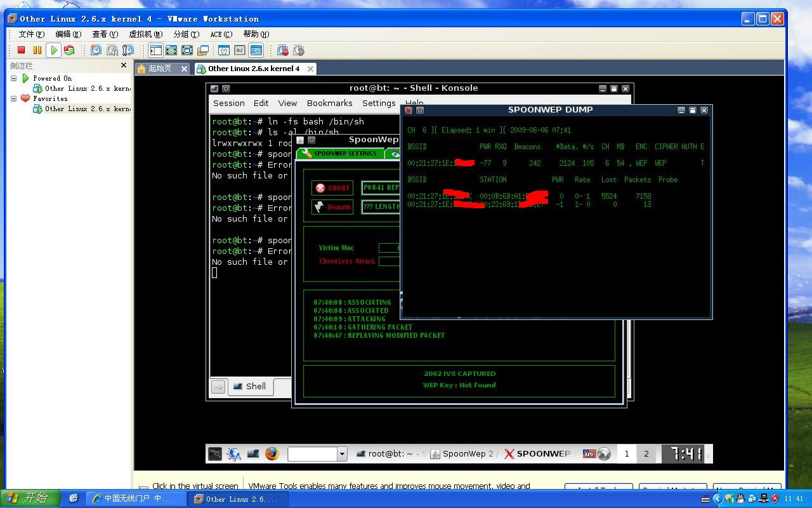Click the globe network icon beside the flag
The width and height of the screenshot is (812, 508).
(604, 453)
